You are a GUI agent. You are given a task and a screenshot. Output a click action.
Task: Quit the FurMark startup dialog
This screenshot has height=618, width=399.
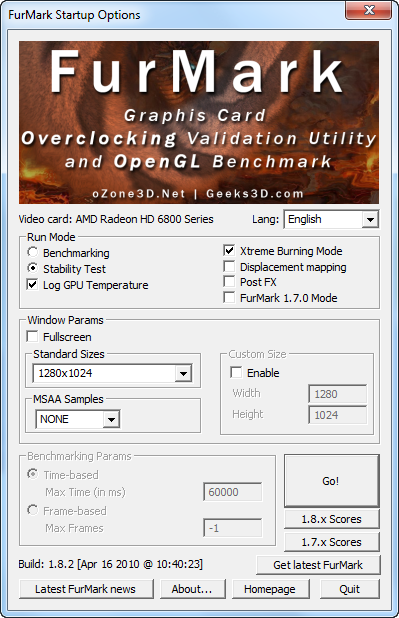(350, 589)
